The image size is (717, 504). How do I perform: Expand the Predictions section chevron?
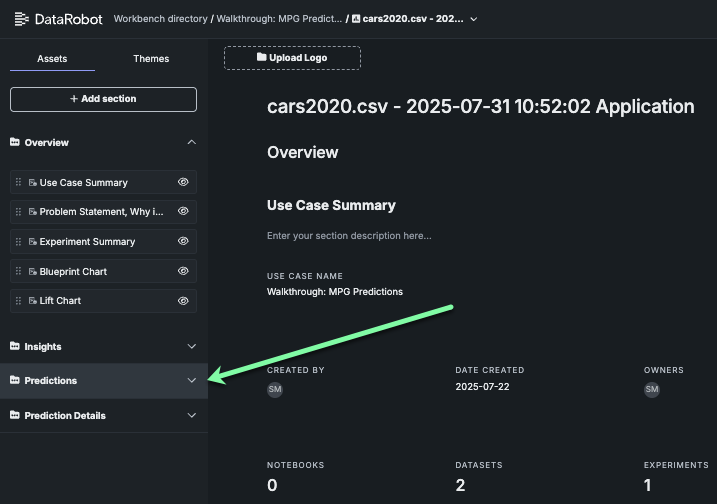pyautogui.click(x=192, y=381)
